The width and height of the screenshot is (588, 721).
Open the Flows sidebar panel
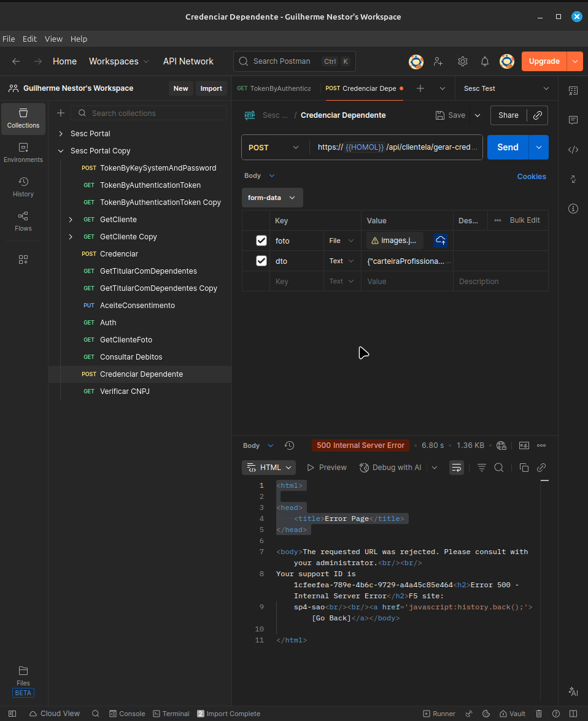point(23,221)
